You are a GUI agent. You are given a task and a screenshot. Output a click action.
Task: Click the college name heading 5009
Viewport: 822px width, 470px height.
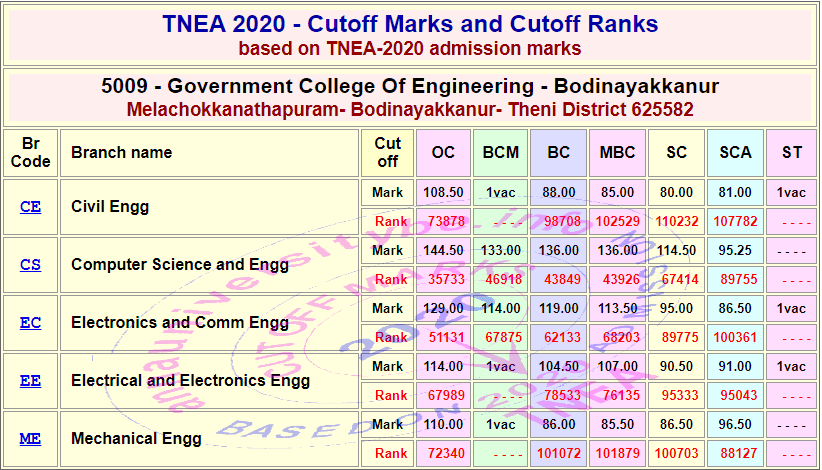pos(410,86)
